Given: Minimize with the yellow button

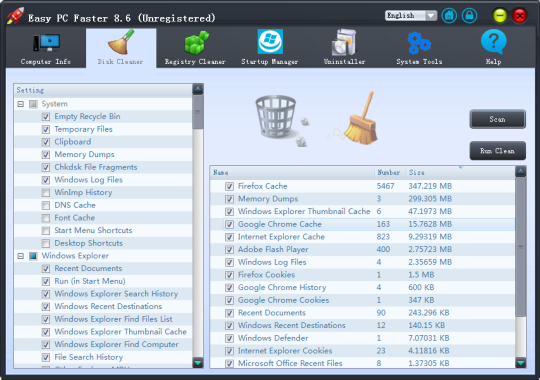Looking at the screenshot, I should [500, 16].
